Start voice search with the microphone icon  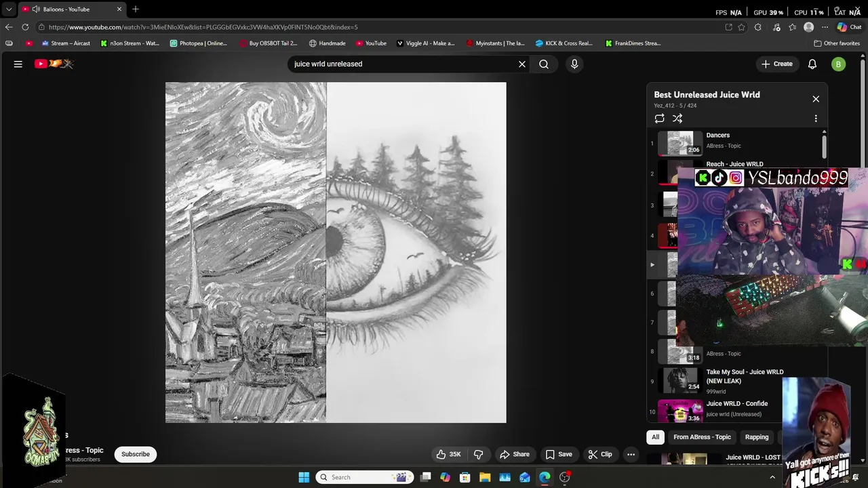click(574, 64)
